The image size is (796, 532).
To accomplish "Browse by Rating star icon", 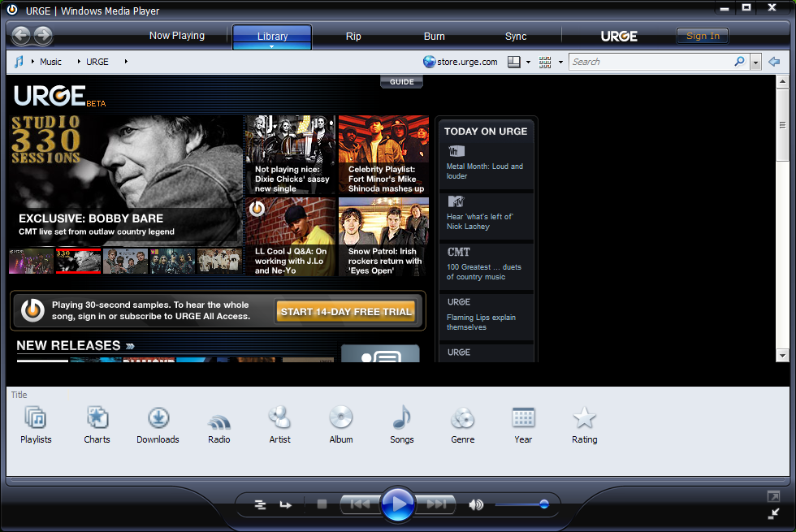I will (584, 418).
